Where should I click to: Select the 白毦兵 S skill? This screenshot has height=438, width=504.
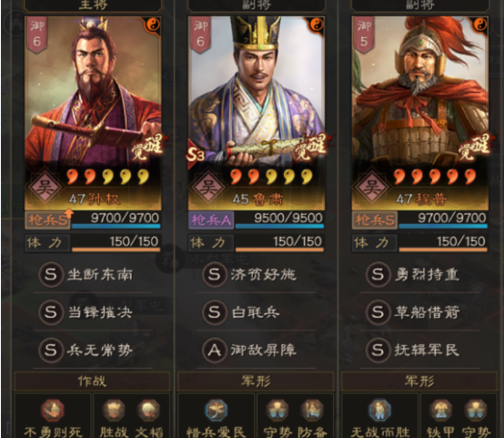tap(241, 312)
